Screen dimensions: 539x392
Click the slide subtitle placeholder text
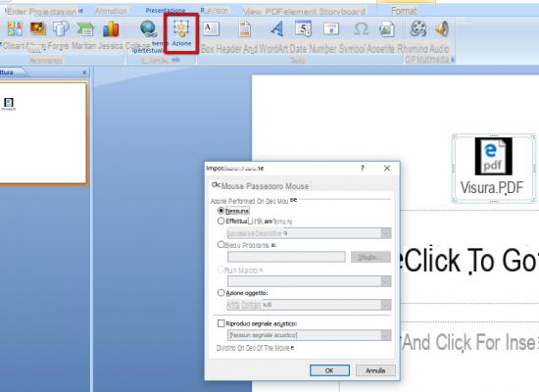pos(469,342)
